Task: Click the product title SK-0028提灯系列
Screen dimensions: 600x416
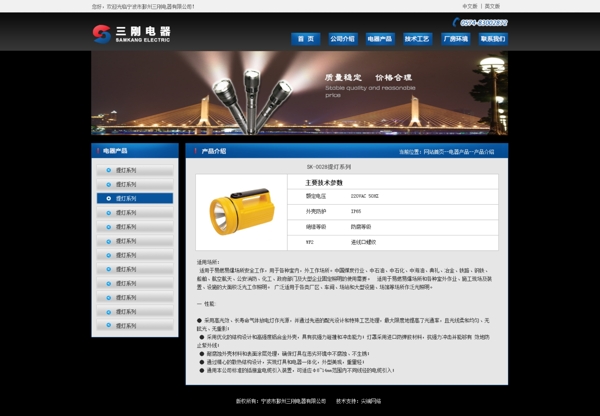Action: [329, 167]
